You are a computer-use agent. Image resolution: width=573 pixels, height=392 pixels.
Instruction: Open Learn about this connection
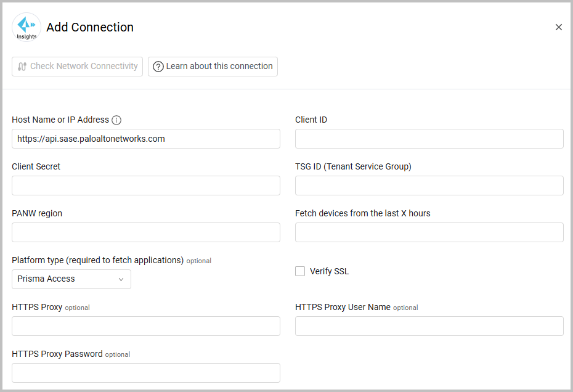pos(213,67)
